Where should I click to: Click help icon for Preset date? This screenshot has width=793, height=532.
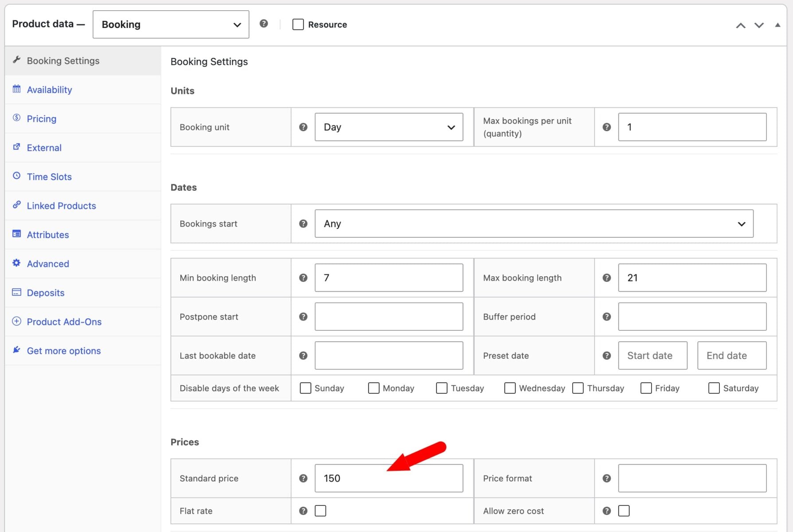[x=607, y=356]
